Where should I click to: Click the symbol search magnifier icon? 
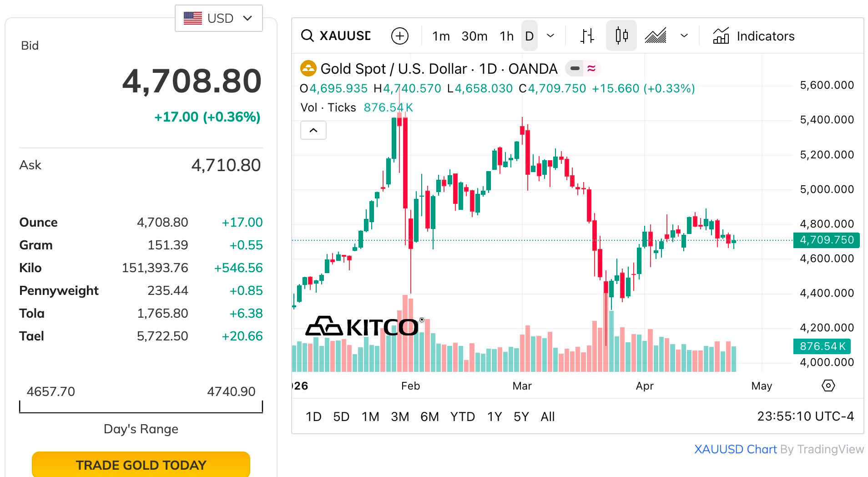pyautogui.click(x=308, y=36)
